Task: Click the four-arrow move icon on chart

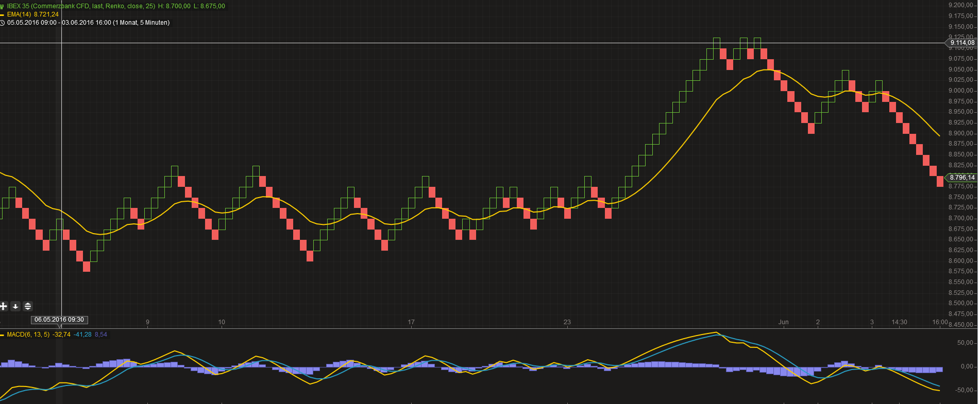Action: pyautogui.click(x=3, y=306)
